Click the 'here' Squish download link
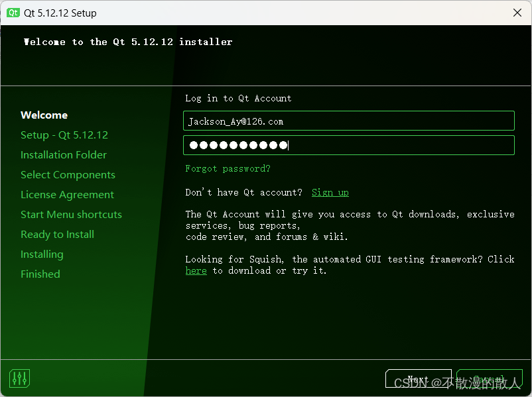Image resolution: width=532 pixels, height=397 pixels. (196, 270)
